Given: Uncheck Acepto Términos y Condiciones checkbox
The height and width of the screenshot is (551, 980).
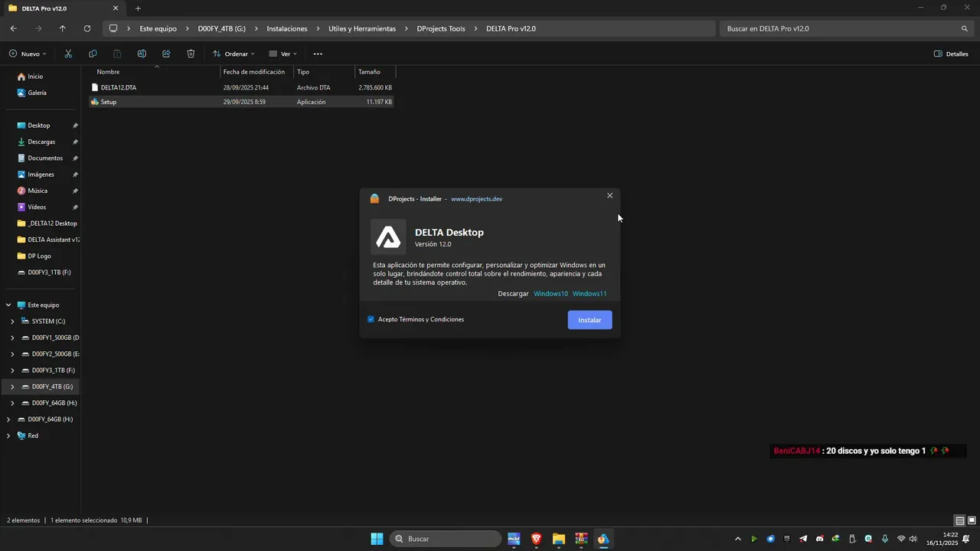Looking at the screenshot, I should tap(371, 319).
